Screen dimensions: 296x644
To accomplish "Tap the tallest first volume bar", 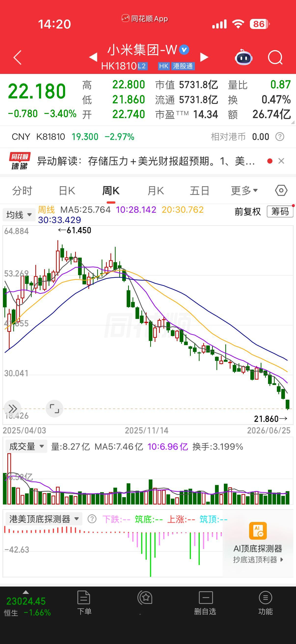I will click(9, 478).
